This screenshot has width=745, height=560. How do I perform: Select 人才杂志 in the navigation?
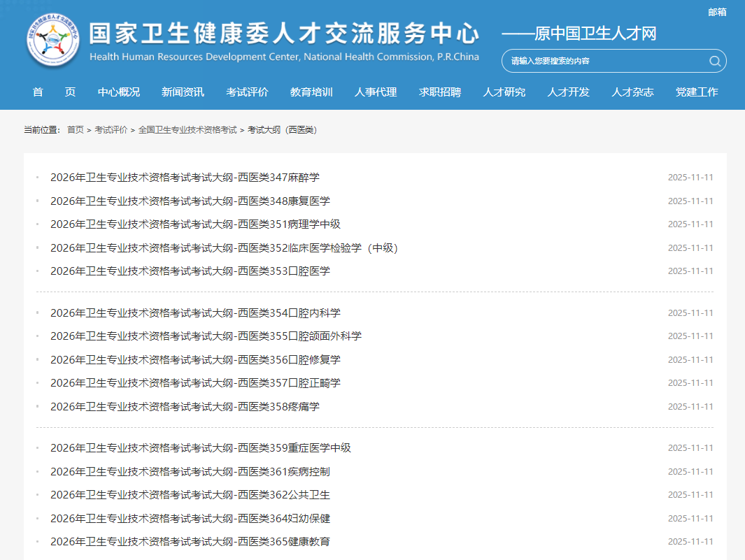(632, 92)
